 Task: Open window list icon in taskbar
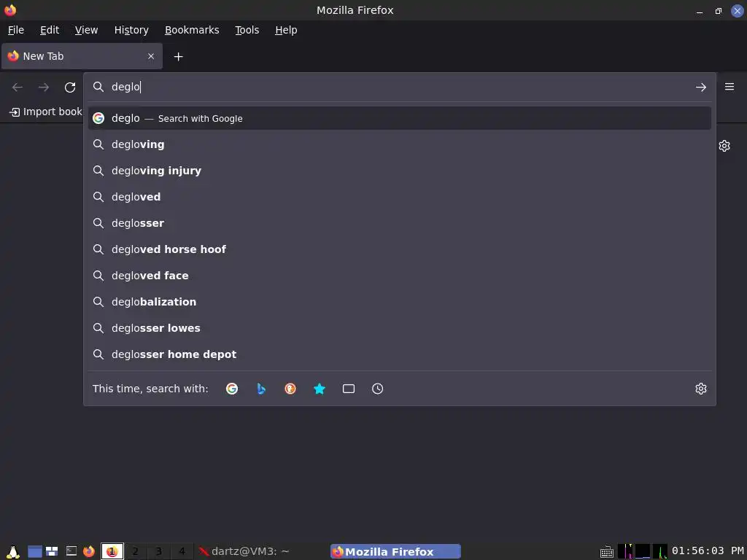52,551
